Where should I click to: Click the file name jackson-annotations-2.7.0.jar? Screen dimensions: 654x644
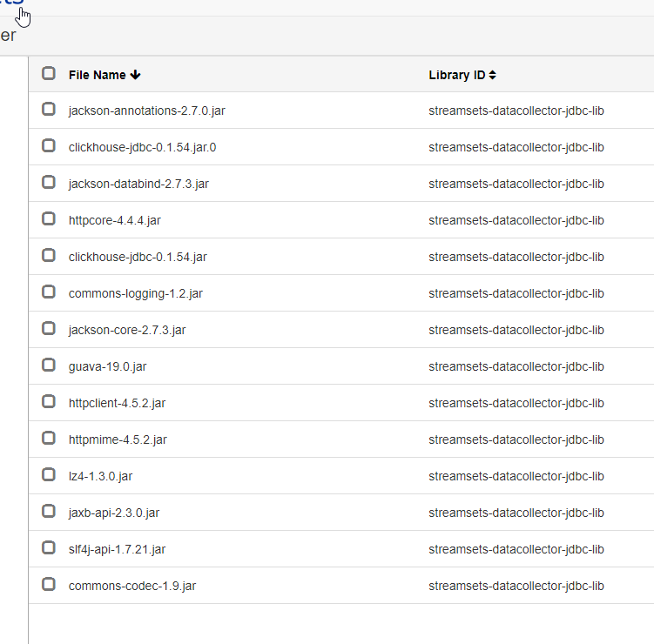click(x=147, y=111)
